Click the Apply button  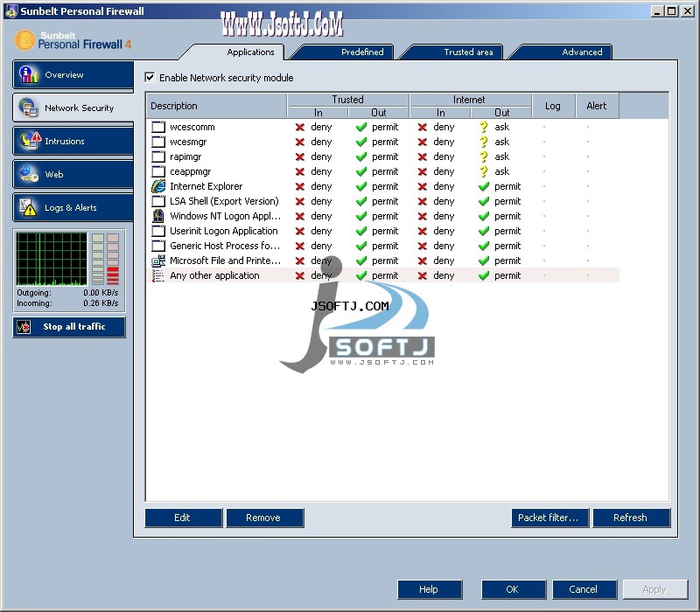coord(654,589)
